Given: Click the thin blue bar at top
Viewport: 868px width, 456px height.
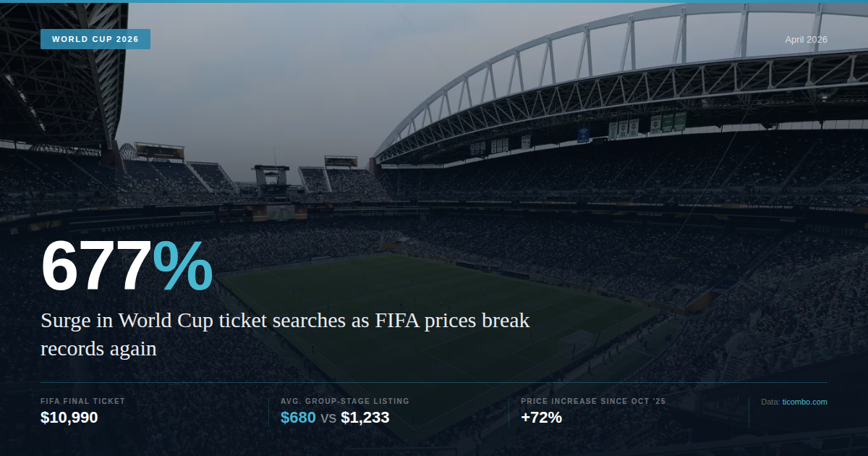Looking at the screenshot, I should (x=434, y=1).
